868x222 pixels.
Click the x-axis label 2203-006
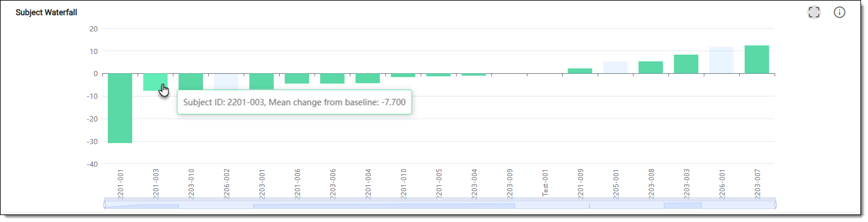tap(333, 184)
